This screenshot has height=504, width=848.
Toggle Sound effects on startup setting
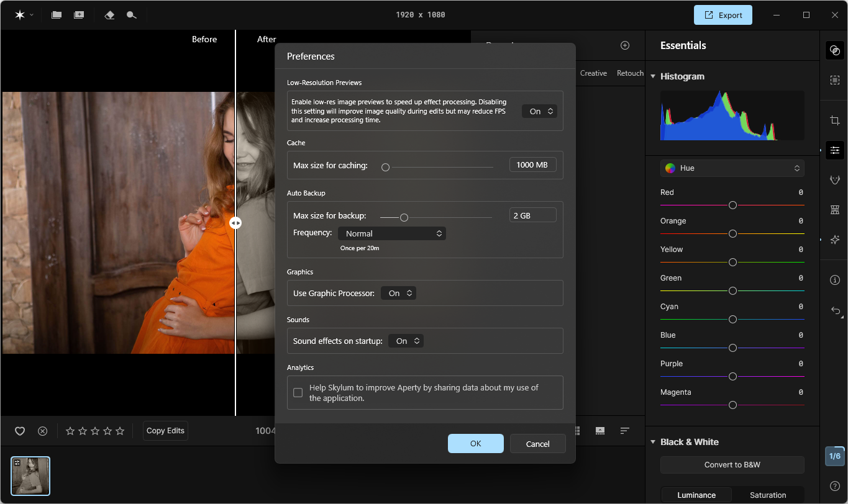(406, 341)
